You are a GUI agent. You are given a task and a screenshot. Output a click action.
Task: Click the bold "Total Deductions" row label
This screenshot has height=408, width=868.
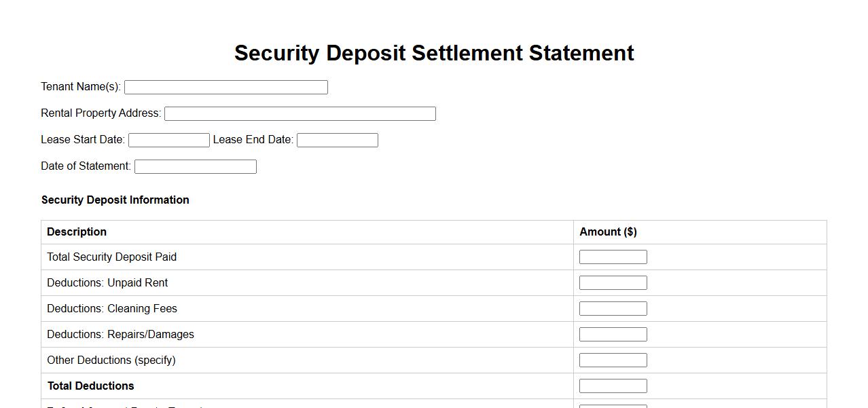tap(91, 386)
